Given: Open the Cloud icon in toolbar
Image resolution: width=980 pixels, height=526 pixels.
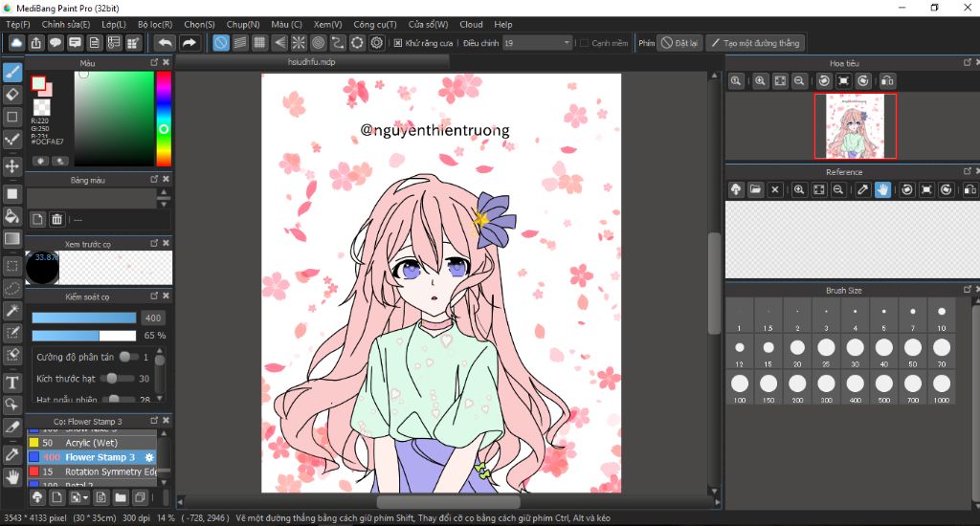Looking at the screenshot, I should (x=16, y=42).
